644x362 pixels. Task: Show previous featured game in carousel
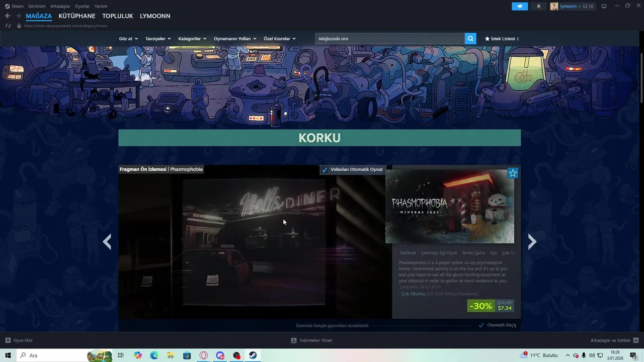(107, 242)
